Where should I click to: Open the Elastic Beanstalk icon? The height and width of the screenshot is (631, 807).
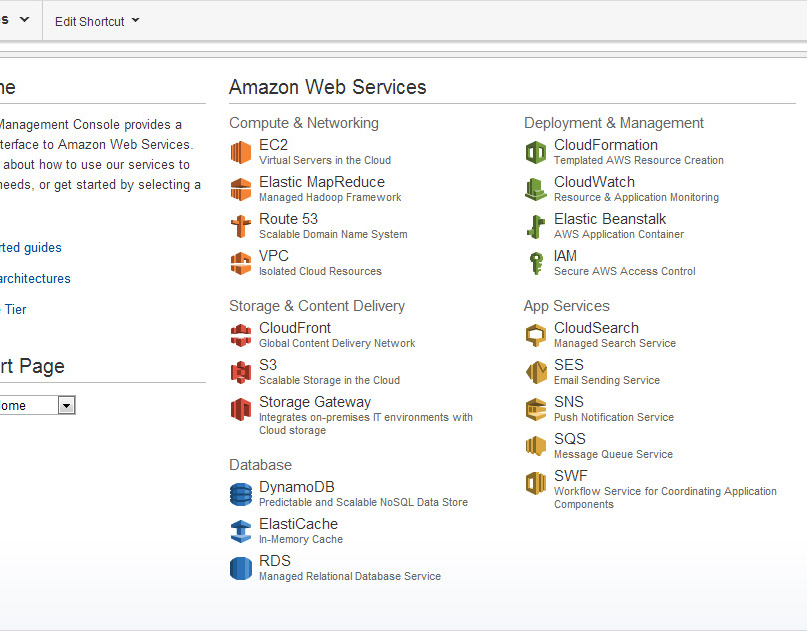tap(536, 226)
